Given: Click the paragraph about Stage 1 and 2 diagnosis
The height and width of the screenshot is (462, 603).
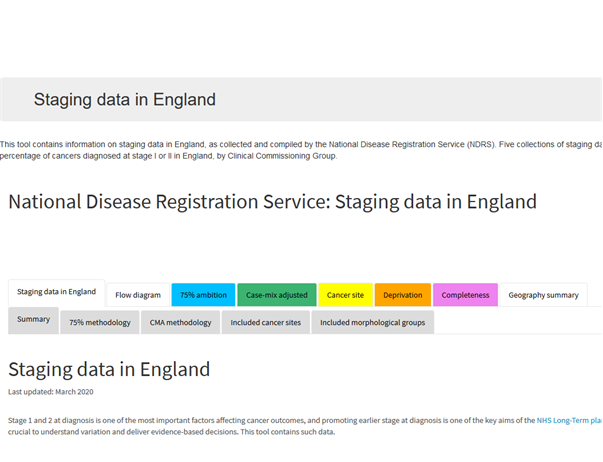Looking at the screenshot, I should pos(305,426).
